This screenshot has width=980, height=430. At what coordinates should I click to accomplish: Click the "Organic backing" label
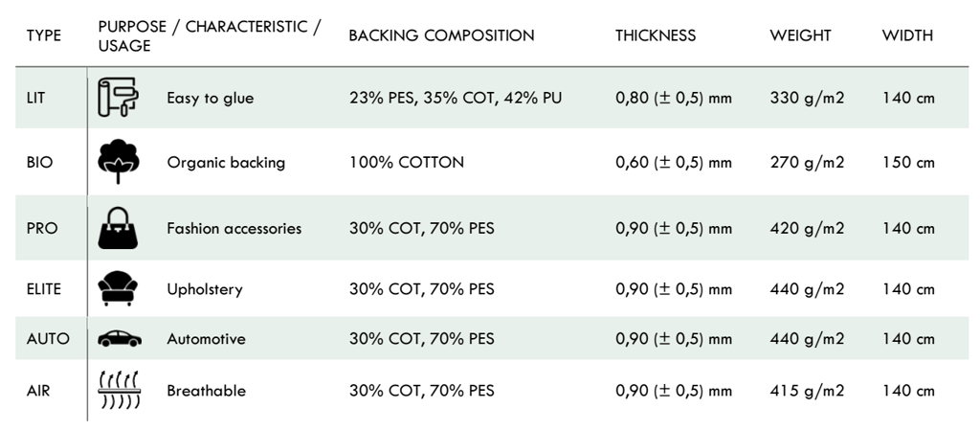click(x=226, y=162)
